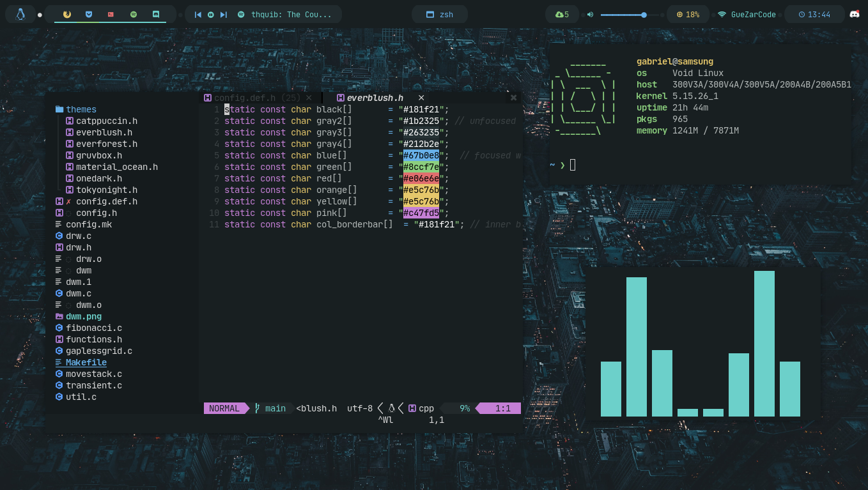868x490 pixels.
Task: Open transient.c in the file tree
Action: coord(94,385)
